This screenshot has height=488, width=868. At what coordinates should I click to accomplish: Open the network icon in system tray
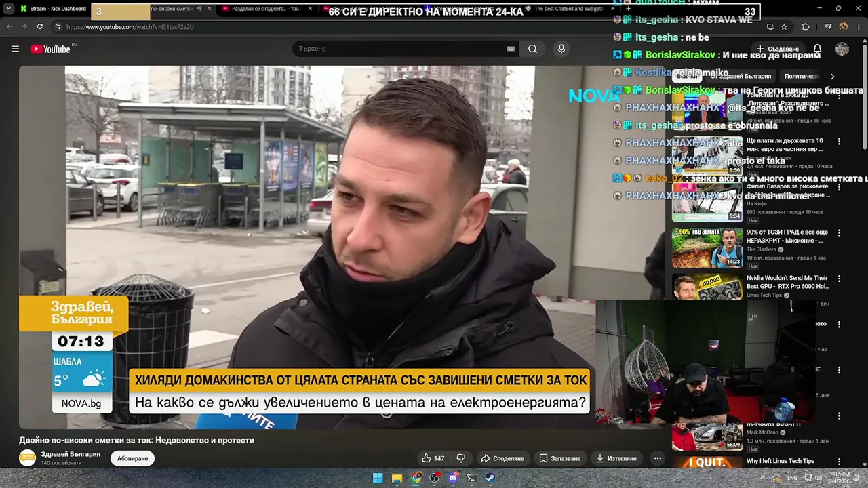point(807,478)
